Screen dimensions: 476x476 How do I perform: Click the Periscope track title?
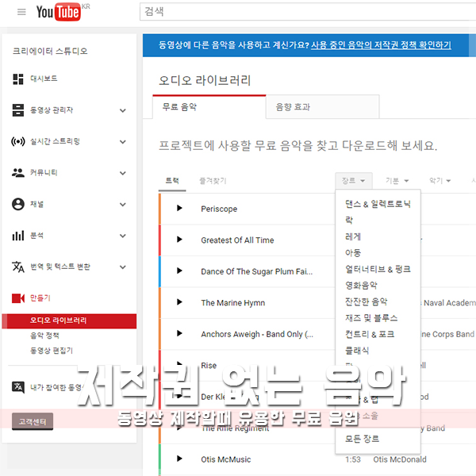click(x=219, y=209)
